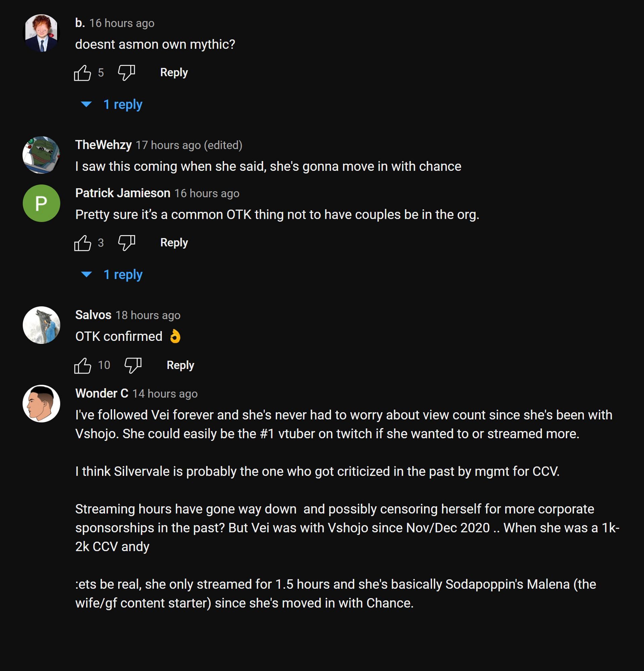Dislike Patrick Jamieson's OTK couples comment
Viewport: 644px width, 671px height.
pyautogui.click(x=126, y=243)
